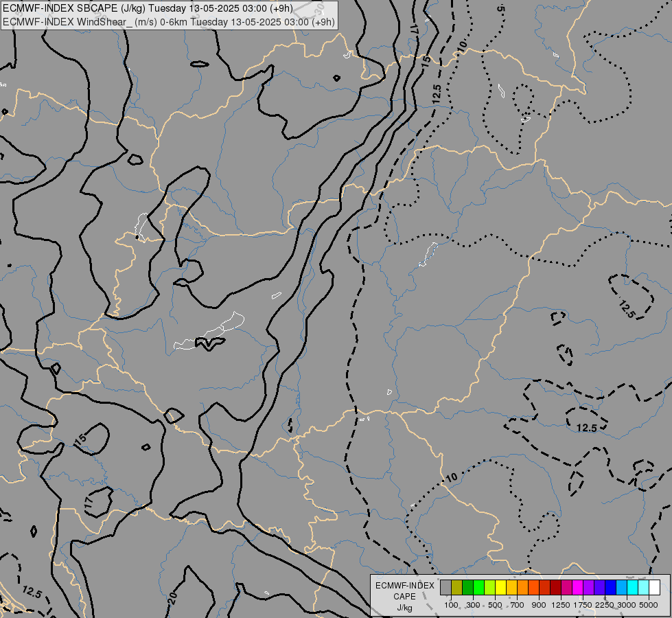Click the J/kg unit label in the legend
This screenshot has height=618, width=672.
tap(404, 608)
